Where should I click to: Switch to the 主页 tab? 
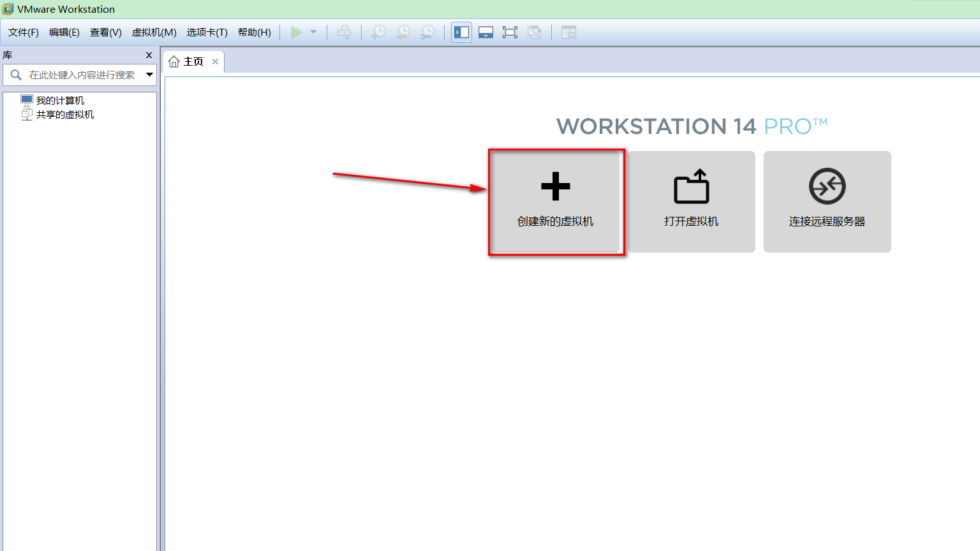pos(191,61)
